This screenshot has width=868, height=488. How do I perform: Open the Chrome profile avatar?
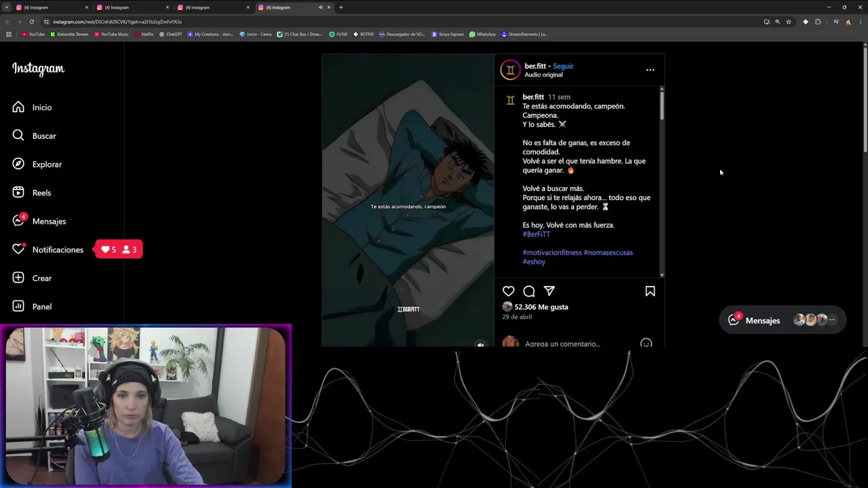coord(848,22)
